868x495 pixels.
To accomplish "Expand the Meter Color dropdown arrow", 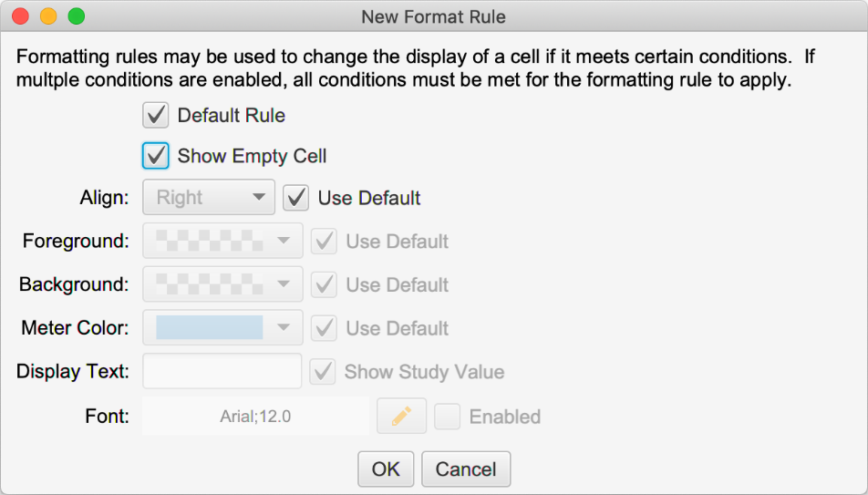I will coord(284,328).
